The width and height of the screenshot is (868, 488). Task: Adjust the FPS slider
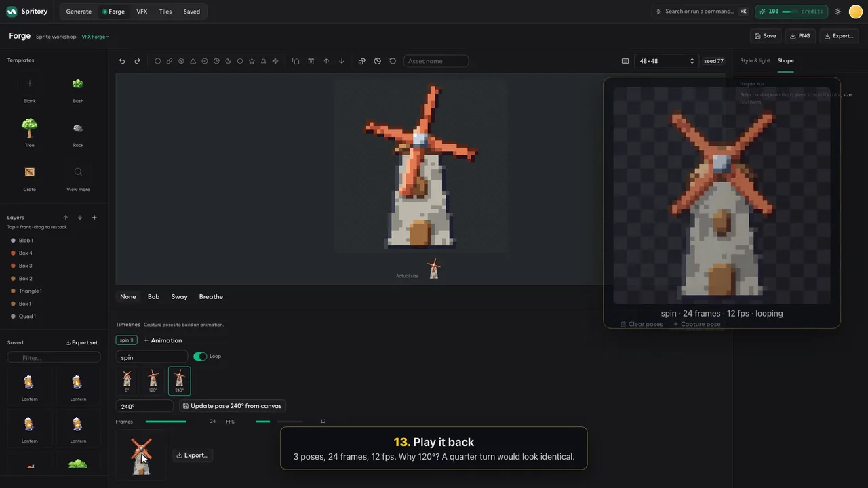(x=279, y=422)
